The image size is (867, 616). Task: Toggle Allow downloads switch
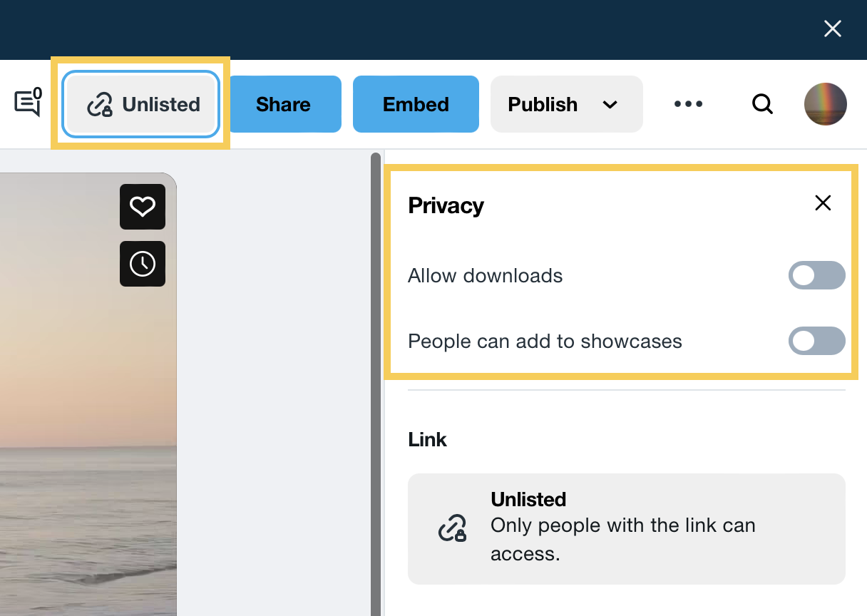point(817,276)
